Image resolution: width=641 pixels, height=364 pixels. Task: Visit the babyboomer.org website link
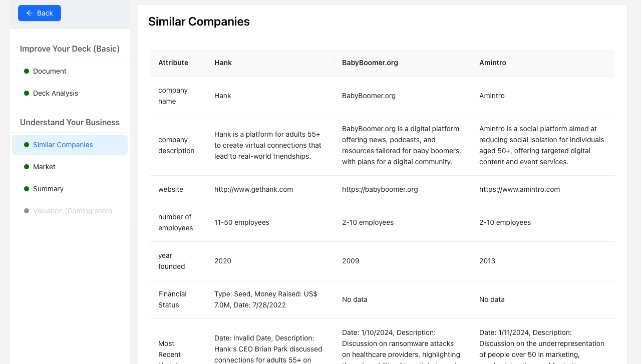click(x=380, y=189)
